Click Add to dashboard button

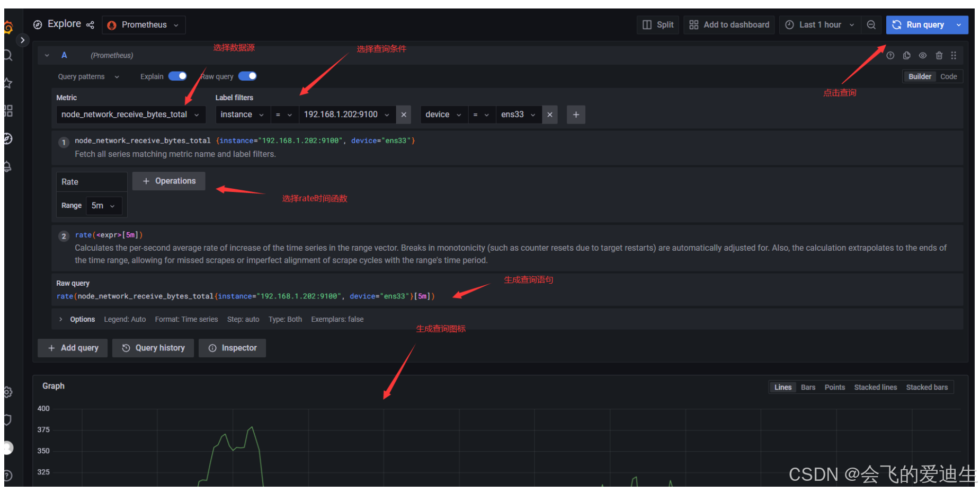coord(729,25)
